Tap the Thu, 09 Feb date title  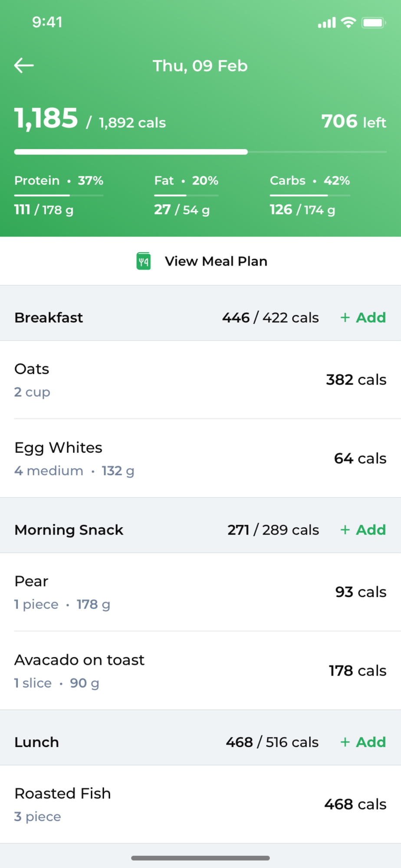[200, 66]
